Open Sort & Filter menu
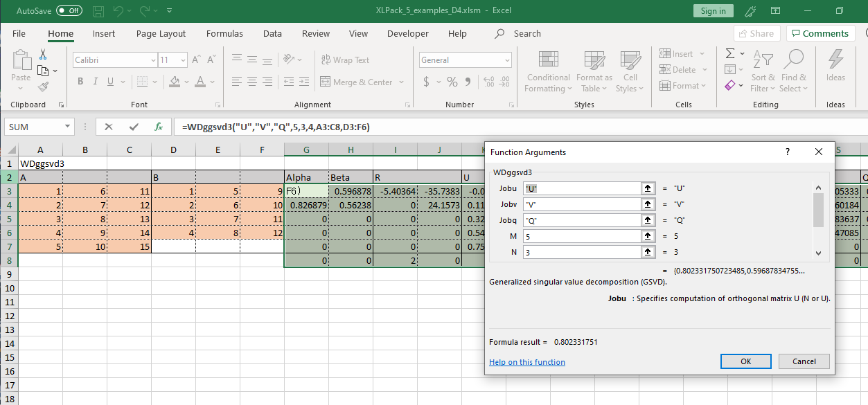The width and height of the screenshot is (868, 405). (763, 71)
